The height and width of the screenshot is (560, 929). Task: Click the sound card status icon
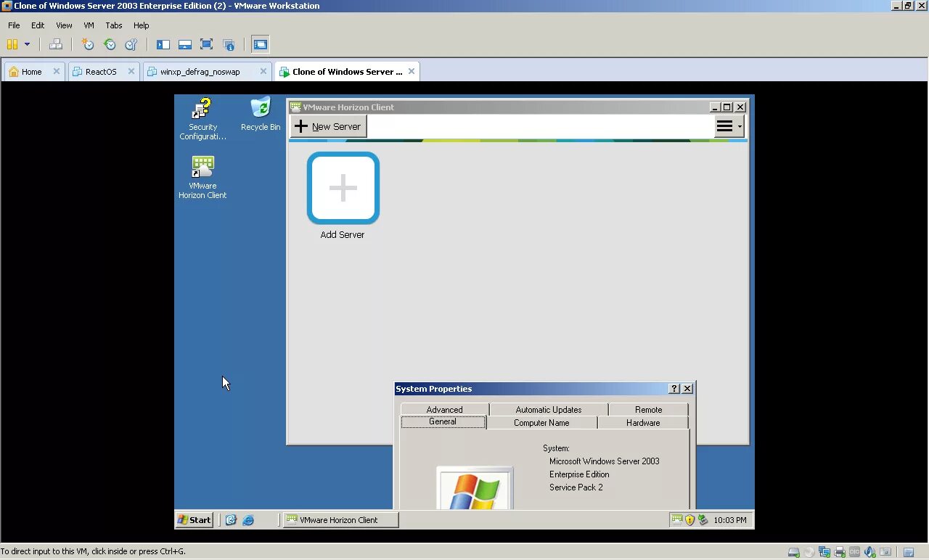pos(870,552)
